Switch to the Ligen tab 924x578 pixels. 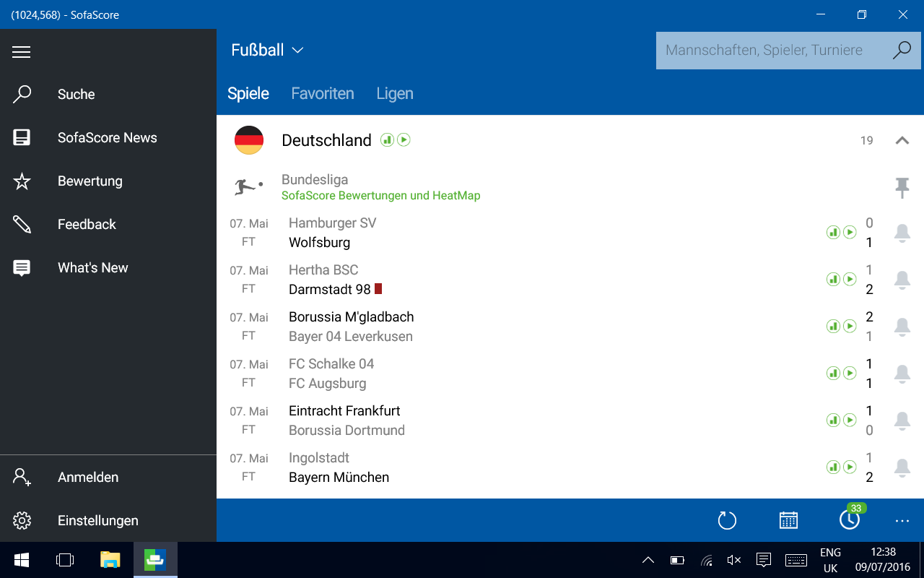[x=395, y=93]
